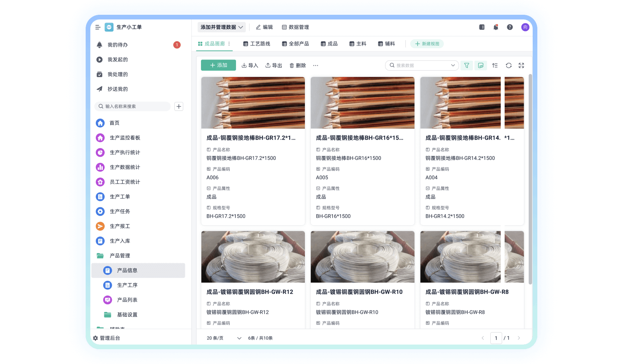Image resolution: width=623 pixels, height=364 pixels.
Task: Click the filter icon beside search
Action: (x=467, y=65)
